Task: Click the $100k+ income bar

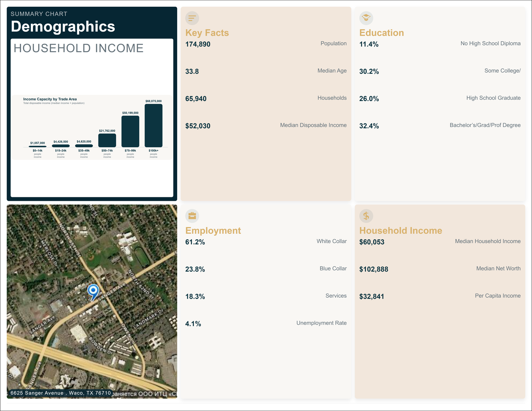Action: [x=153, y=126]
